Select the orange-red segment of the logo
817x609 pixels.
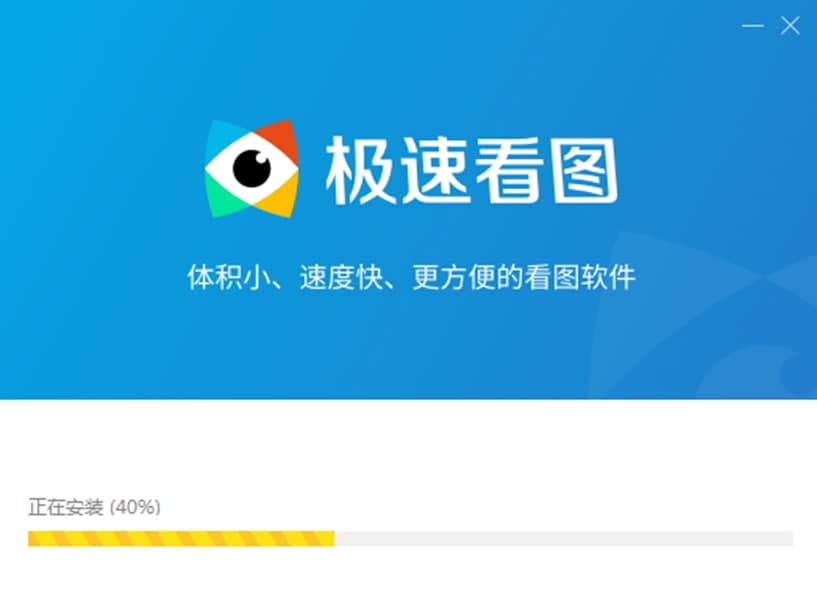coord(280,140)
